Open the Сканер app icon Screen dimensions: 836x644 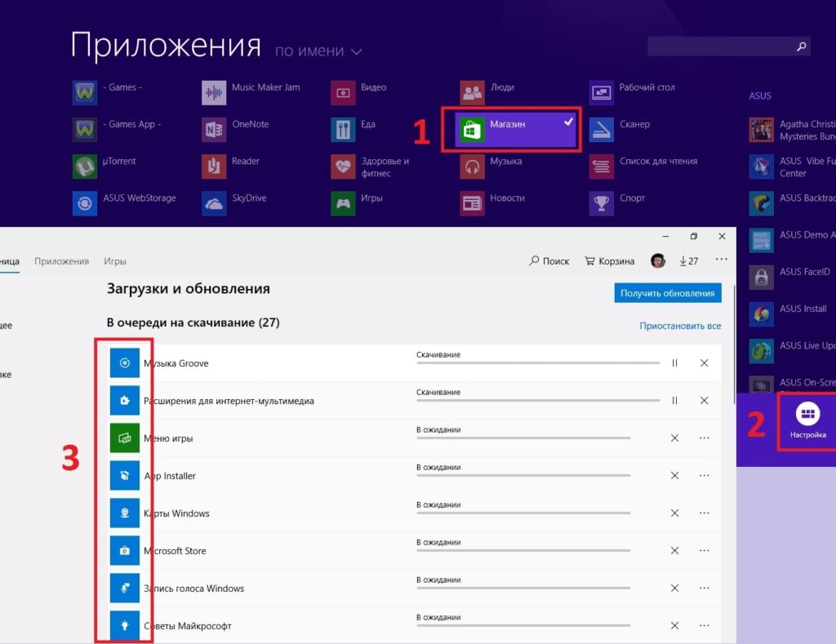point(602,130)
